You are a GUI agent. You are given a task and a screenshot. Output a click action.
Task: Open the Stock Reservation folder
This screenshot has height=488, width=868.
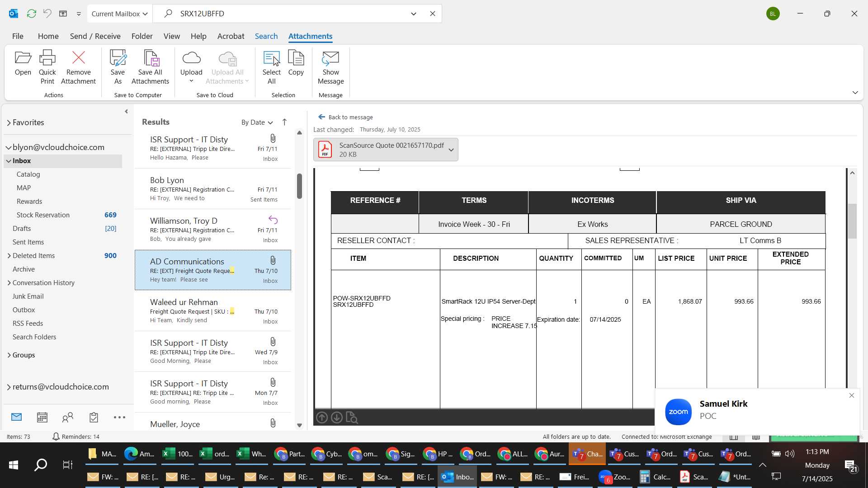pyautogui.click(x=43, y=215)
